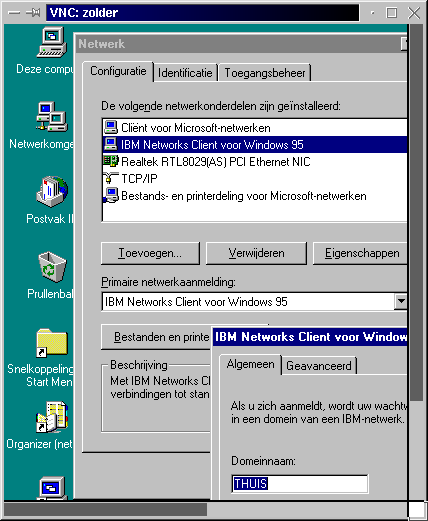This screenshot has height=521, width=428.
Task: Select the Realtek RTL8029(AS) PCI Ethernet NIC entry
Action: coord(207,162)
